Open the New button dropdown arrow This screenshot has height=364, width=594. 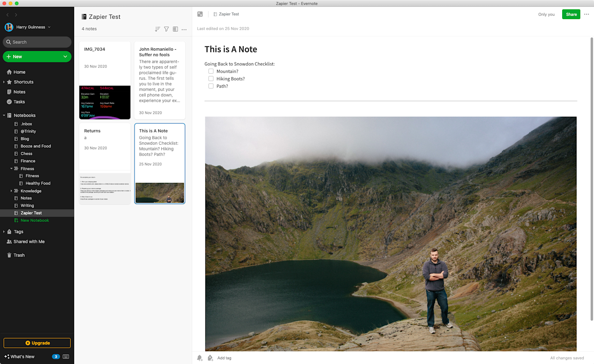(x=65, y=56)
